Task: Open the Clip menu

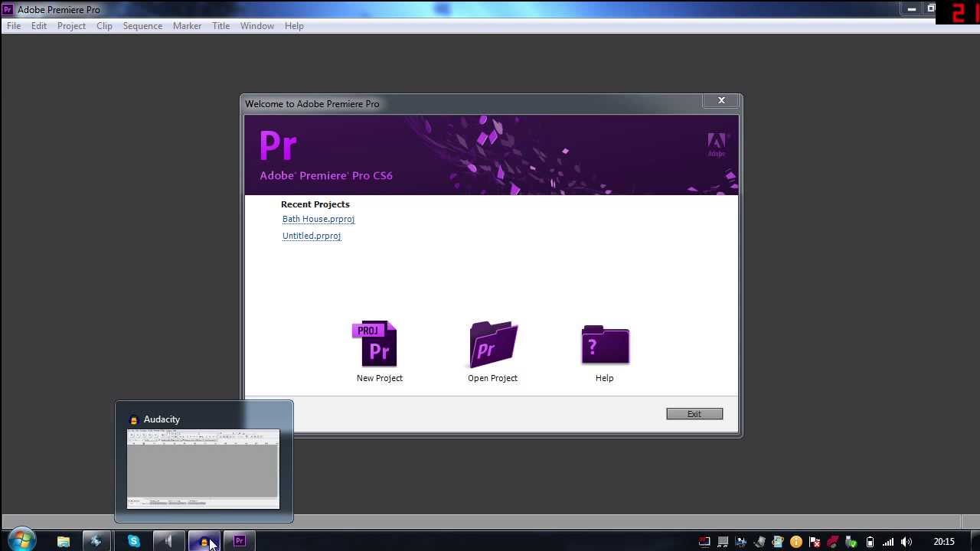Action: [104, 26]
